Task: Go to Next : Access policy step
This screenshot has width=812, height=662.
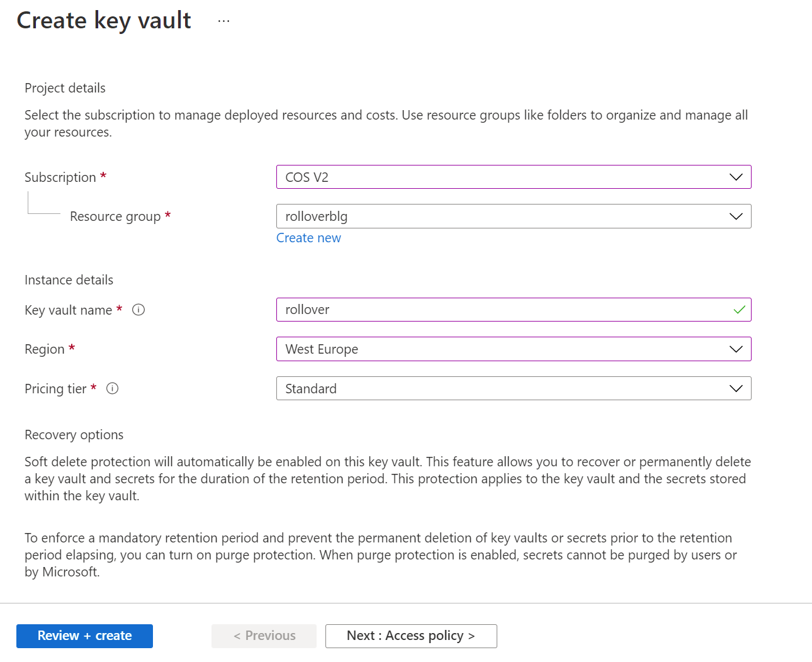Action: tap(411, 636)
